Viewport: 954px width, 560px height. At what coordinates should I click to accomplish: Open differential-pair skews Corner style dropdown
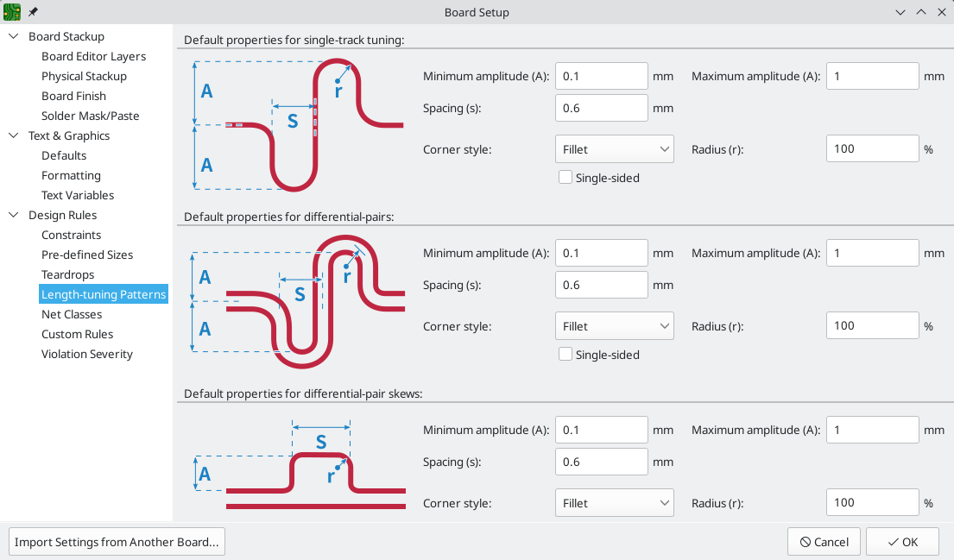(614, 503)
